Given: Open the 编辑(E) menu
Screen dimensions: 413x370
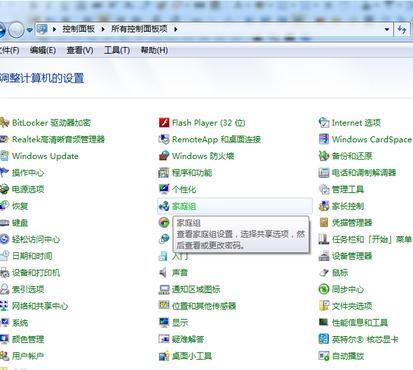Looking at the screenshot, I should coord(43,50).
